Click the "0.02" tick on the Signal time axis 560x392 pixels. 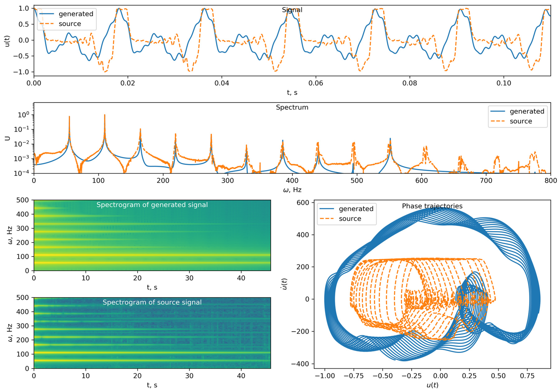(x=128, y=83)
